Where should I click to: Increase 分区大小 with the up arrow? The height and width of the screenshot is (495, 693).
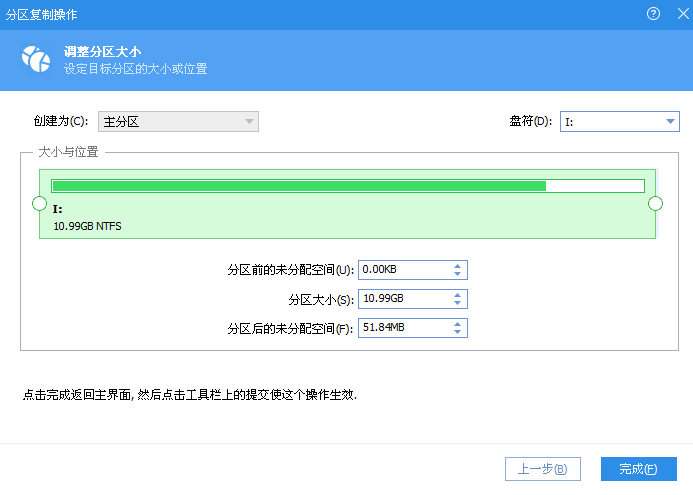point(457,295)
